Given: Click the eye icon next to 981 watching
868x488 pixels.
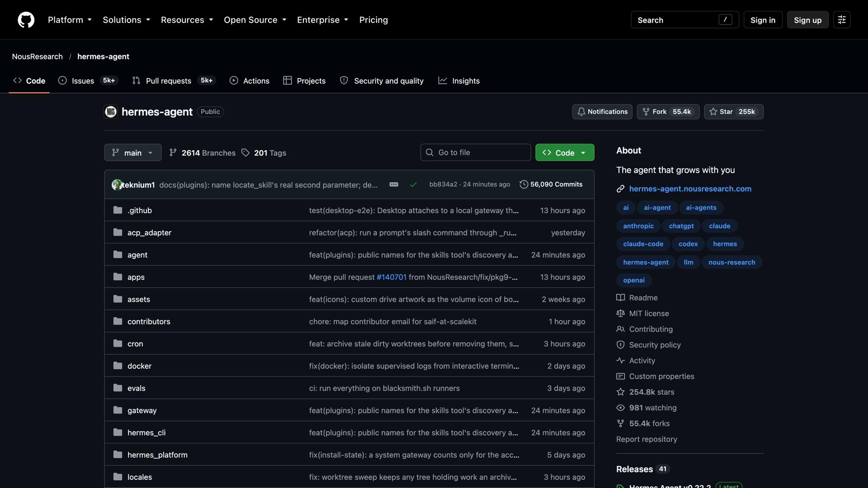Looking at the screenshot, I should click(x=620, y=408).
